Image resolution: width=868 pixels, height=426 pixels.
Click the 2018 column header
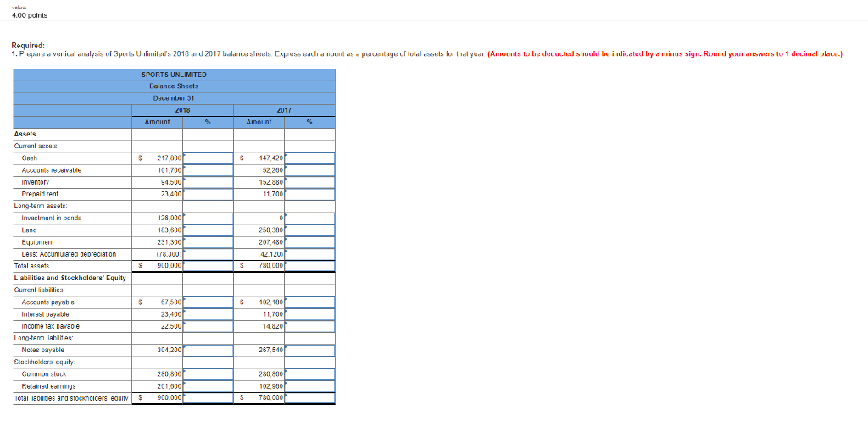click(x=183, y=110)
